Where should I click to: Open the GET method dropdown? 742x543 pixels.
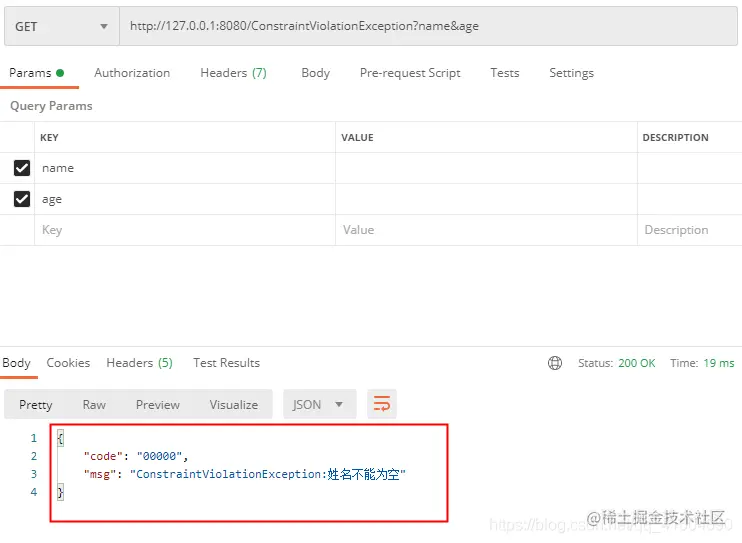(x=62, y=27)
